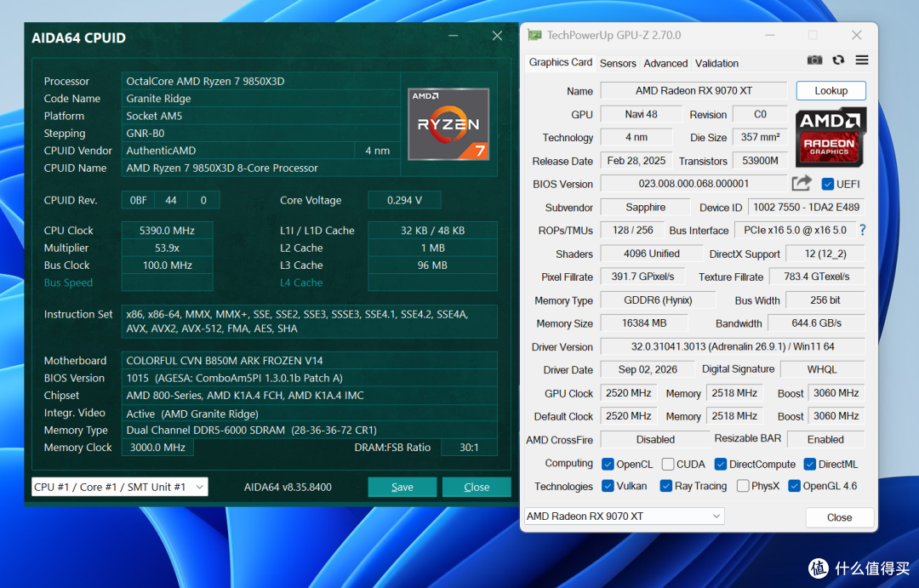Toggle the Vulkan checkbox
This screenshot has width=919, height=588.
coord(608,486)
